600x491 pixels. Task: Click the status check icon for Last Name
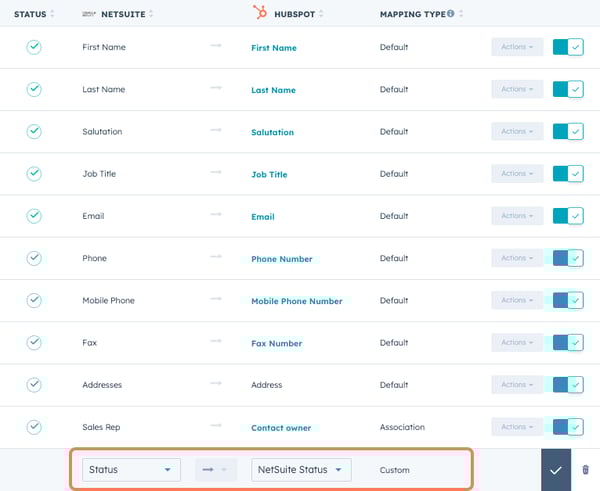34,89
